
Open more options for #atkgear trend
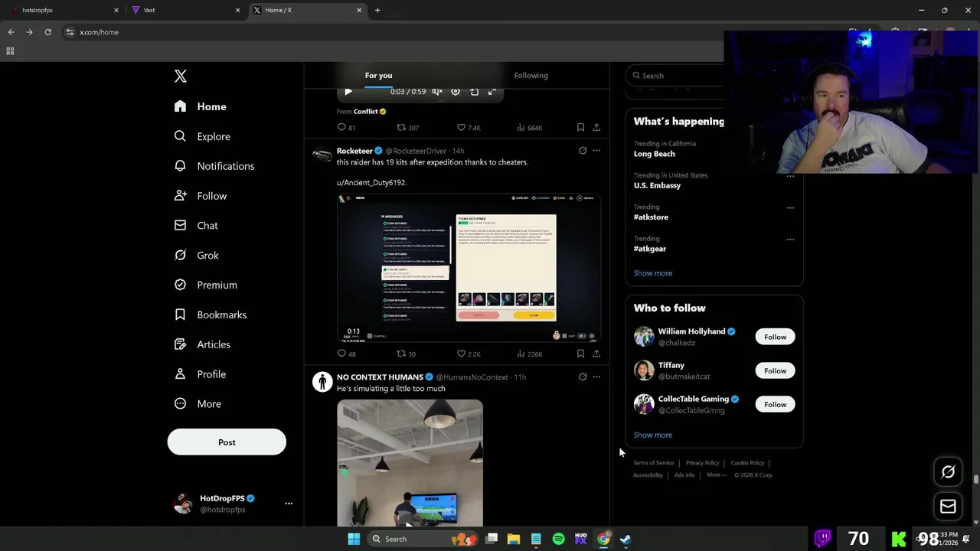coord(790,239)
